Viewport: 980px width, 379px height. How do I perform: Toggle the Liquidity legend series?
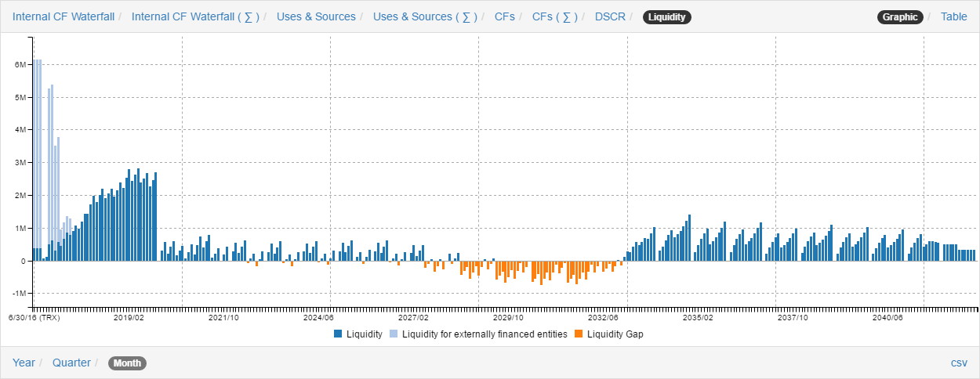coord(364,334)
